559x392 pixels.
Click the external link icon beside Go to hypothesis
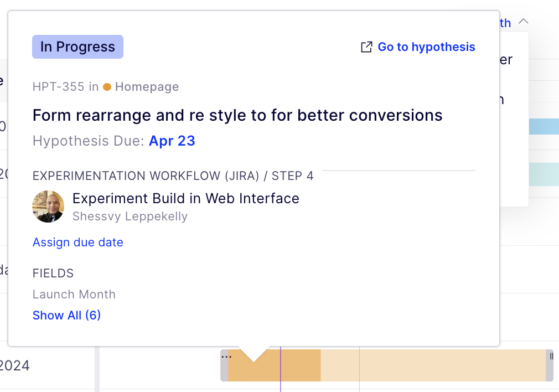[x=366, y=47]
